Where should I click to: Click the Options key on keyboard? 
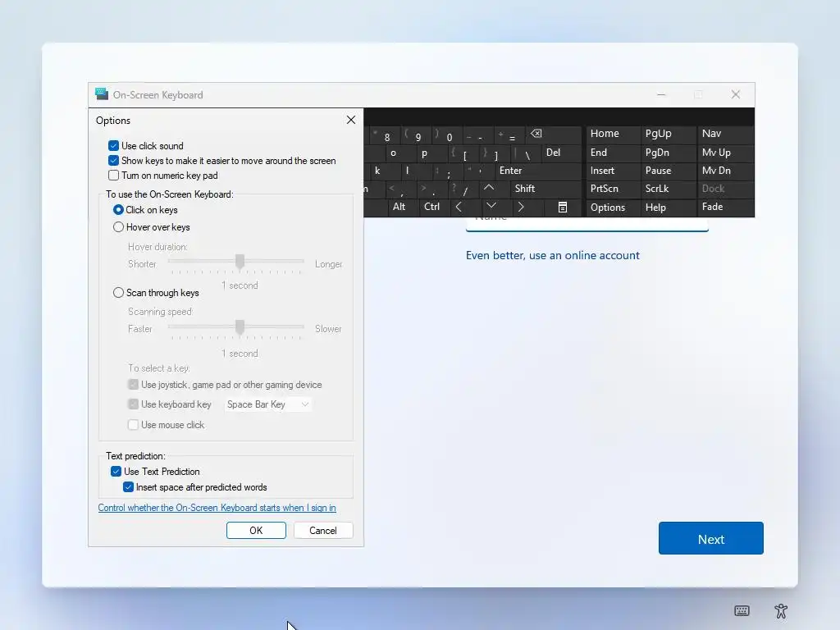coord(612,208)
